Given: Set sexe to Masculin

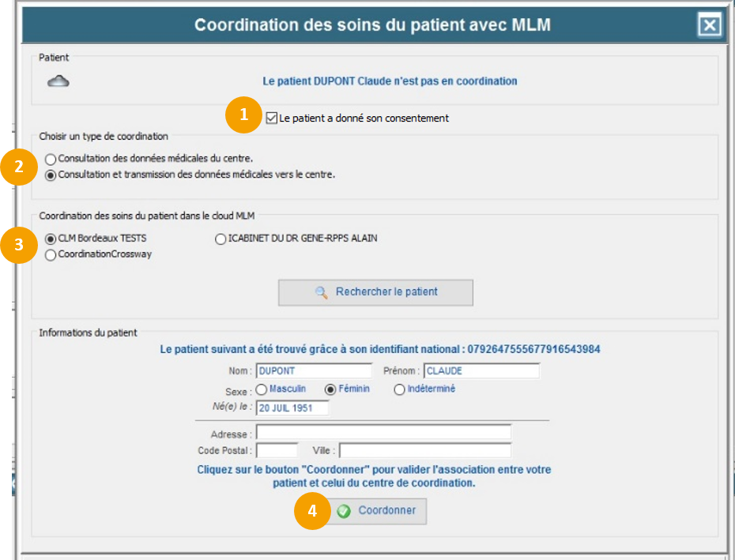Looking at the screenshot, I should tap(262, 389).
